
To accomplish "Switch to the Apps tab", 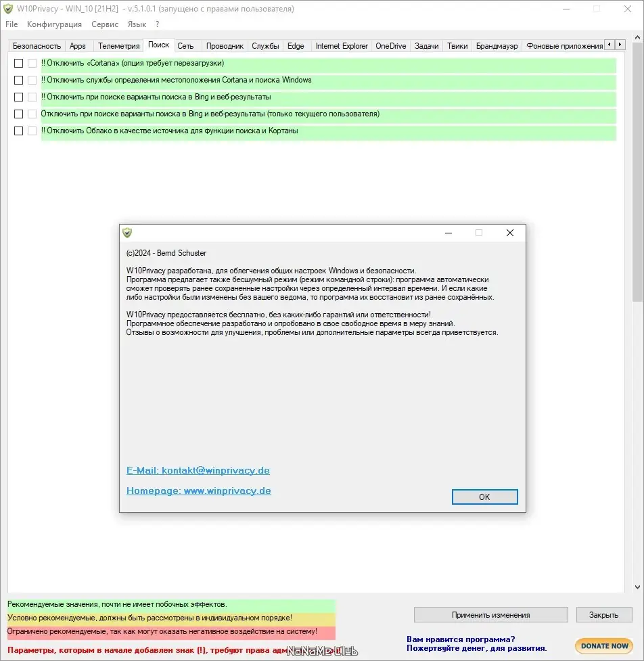I will tap(78, 46).
